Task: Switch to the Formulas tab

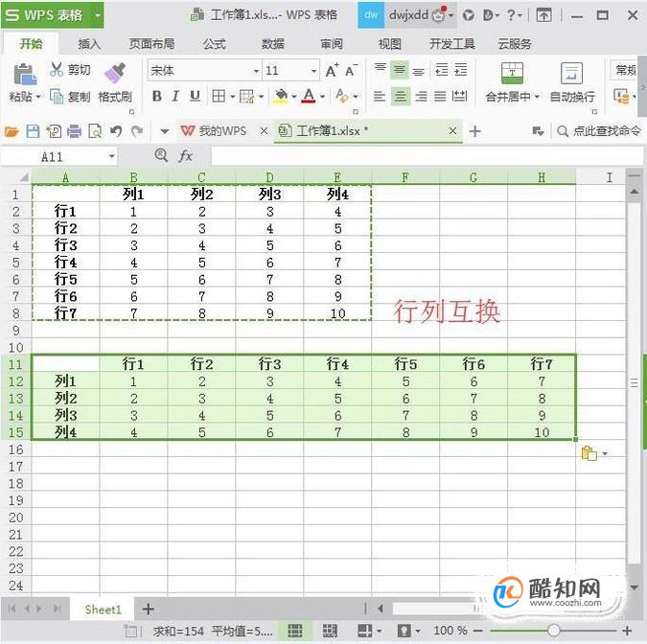Action: [x=214, y=44]
